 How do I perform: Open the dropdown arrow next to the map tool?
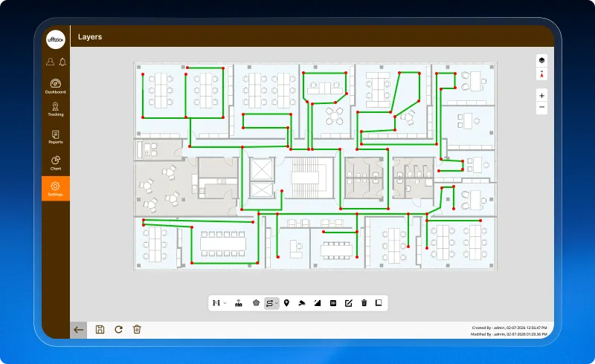click(x=225, y=303)
